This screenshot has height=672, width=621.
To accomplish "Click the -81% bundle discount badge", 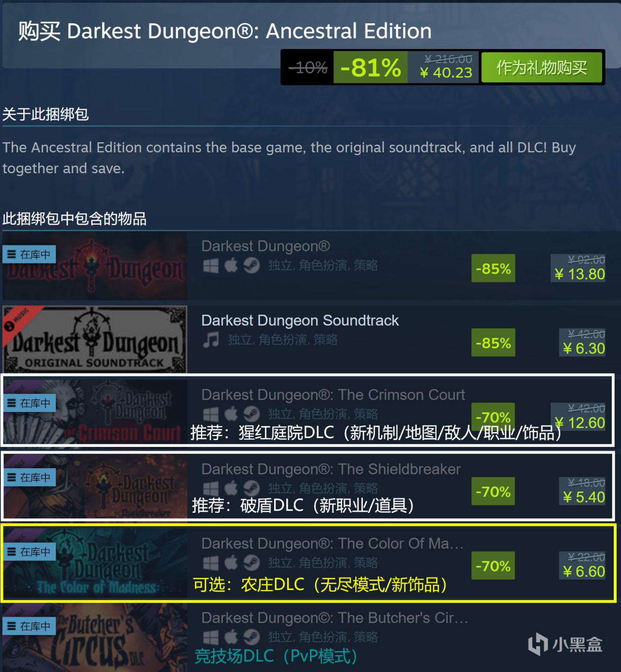I will 371,67.
